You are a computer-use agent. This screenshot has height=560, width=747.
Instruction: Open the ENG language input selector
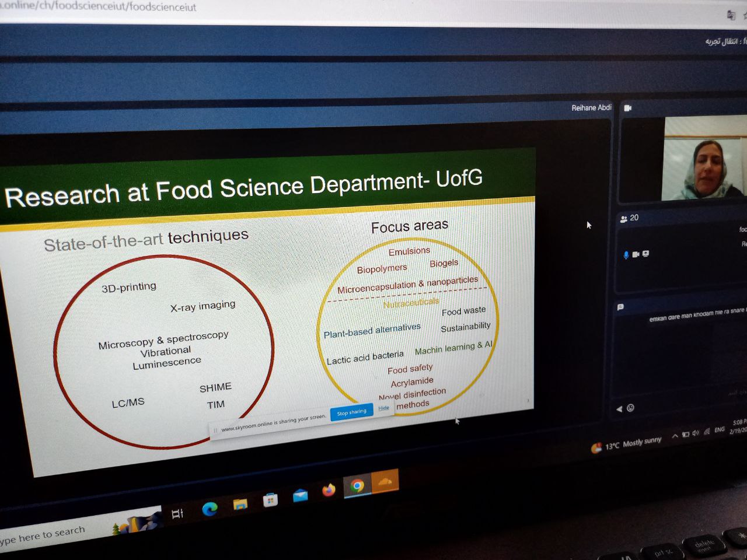click(x=719, y=430)
